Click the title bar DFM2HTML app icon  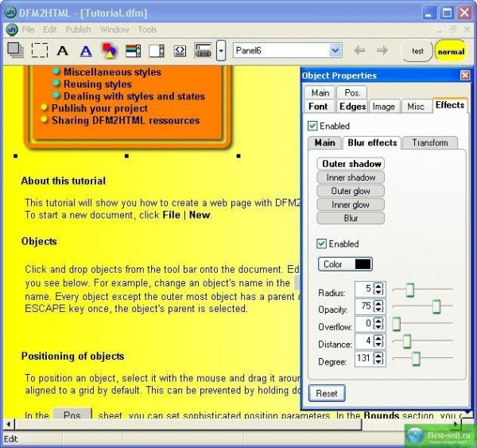click(11, 13)
